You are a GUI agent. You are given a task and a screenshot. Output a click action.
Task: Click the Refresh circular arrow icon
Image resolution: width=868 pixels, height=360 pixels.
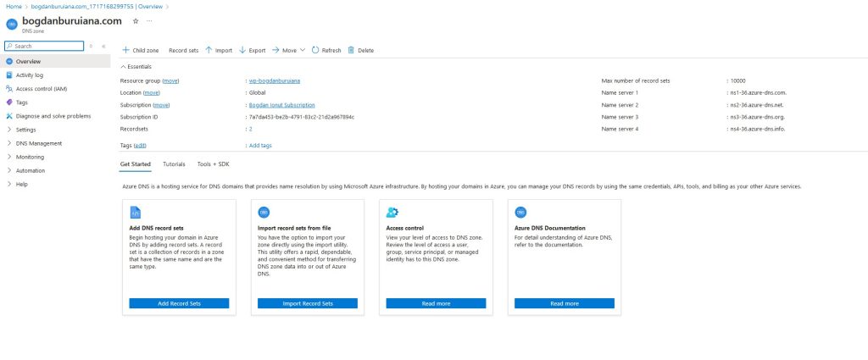click(315, 50)
